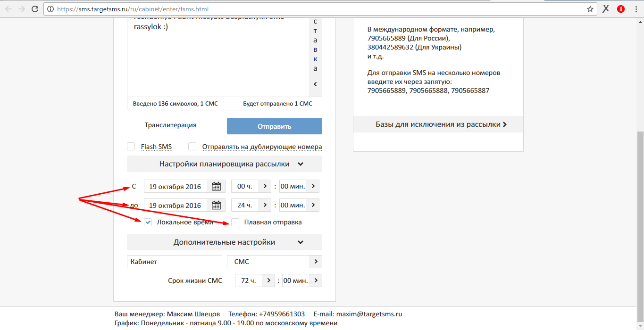Open calendar for the start date 'С'

click(x=216, y=186)
